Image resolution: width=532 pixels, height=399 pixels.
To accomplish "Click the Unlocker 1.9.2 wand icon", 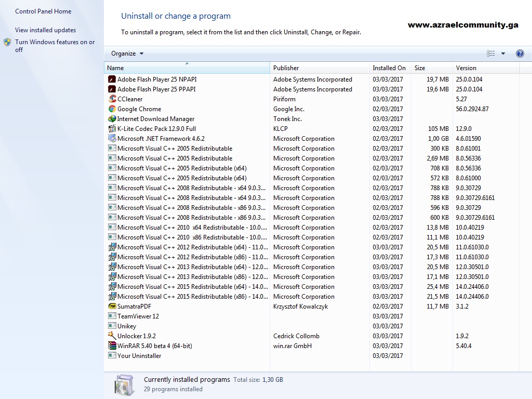I will 112,336.
